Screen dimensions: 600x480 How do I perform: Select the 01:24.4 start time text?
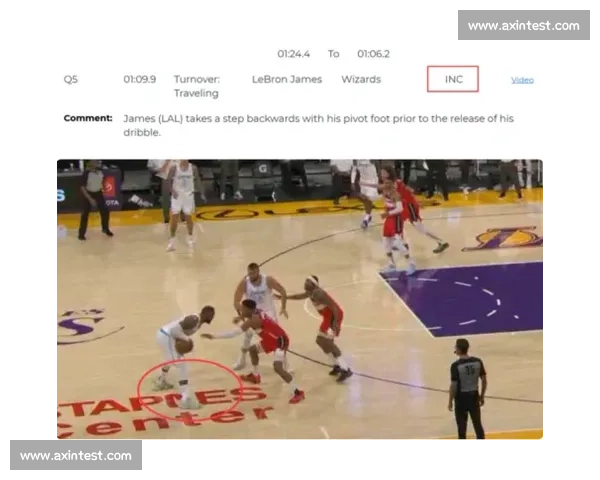[293, 54]
